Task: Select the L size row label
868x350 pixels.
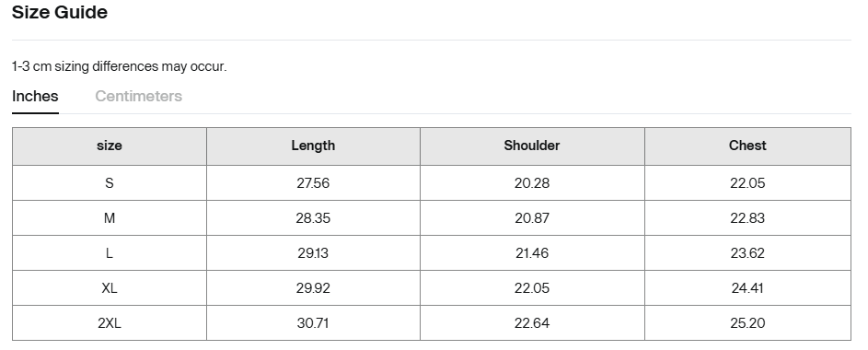Action: [x=110, y=253]
